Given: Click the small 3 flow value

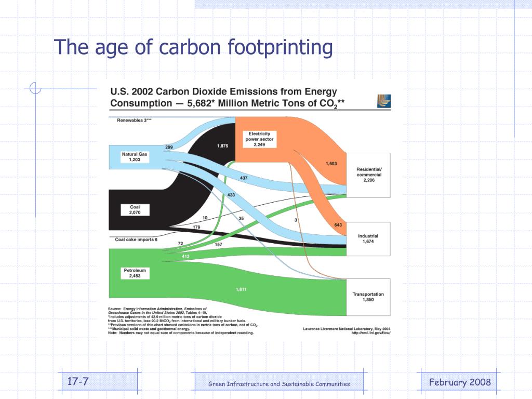Looking at the screenshot, I should pos(296,220).
